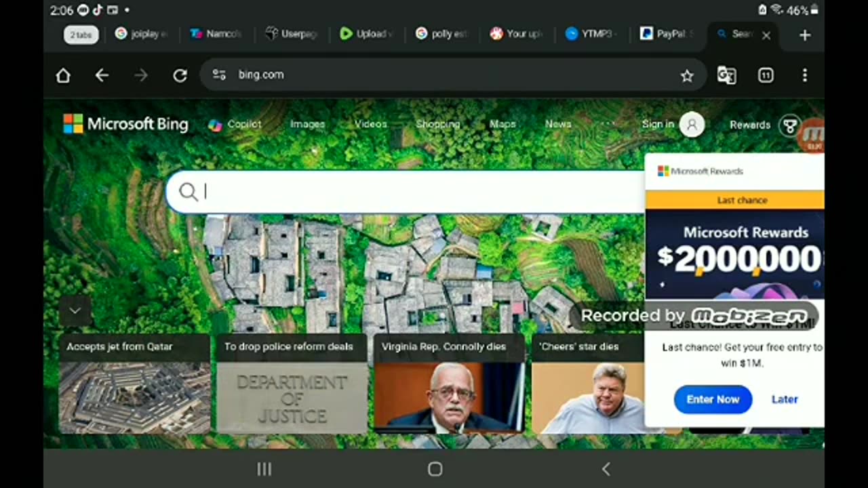Screen dimensions: 868x488
Task: Click the Rewards trophy icon
Action: coord(789,125)
